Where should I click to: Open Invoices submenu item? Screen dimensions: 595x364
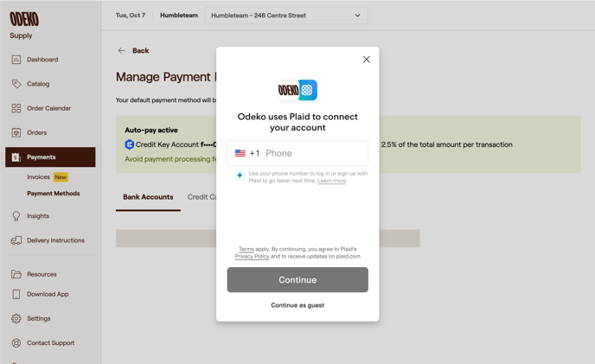[x=38, y=176]
